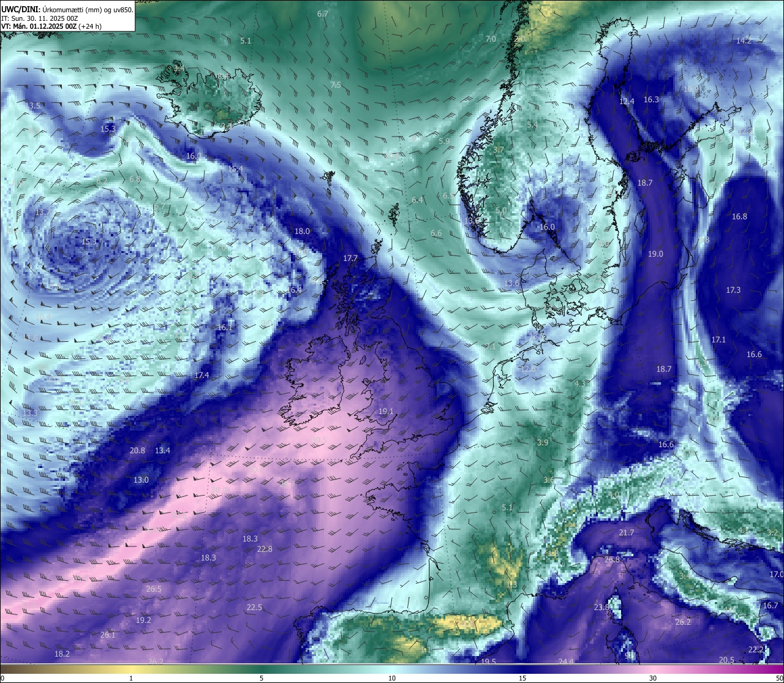Click the 17.7 value north of Scotland
Viewport: 784px width, 683px height.
(350, 258)
